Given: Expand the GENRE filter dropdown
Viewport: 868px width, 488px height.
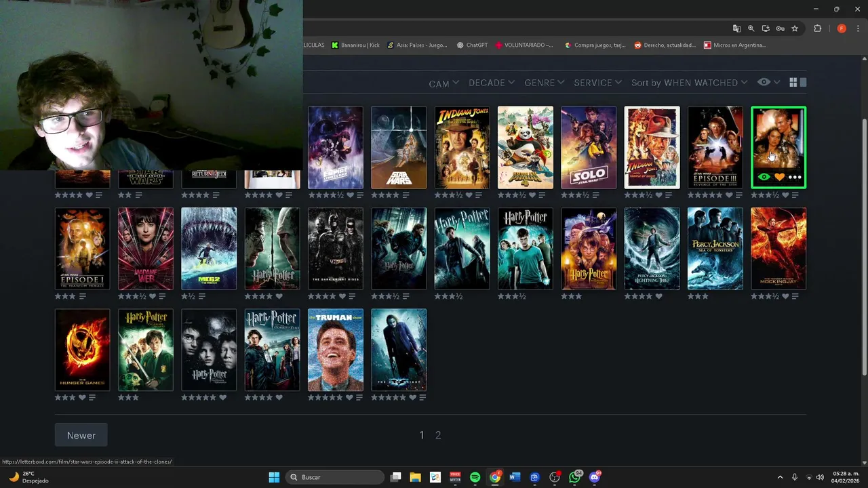Looking at the screenshot, I should point(545,83).
